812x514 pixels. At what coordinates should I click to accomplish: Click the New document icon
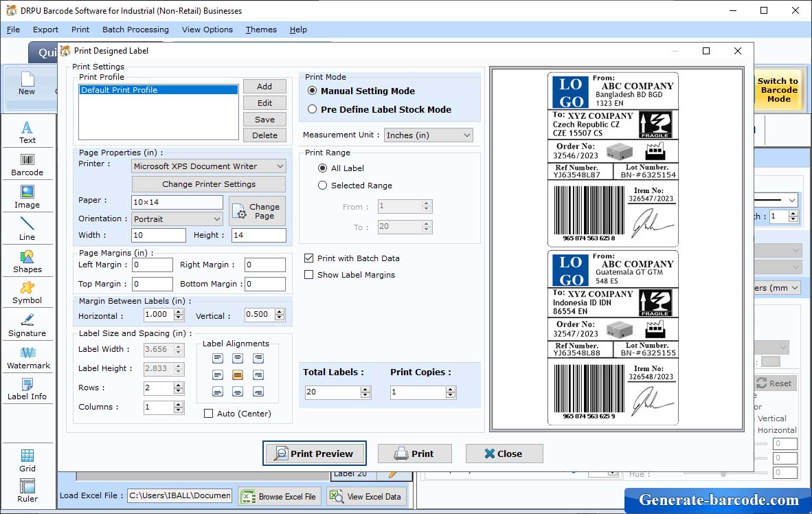pyautogui.click(x=27, y=84)
